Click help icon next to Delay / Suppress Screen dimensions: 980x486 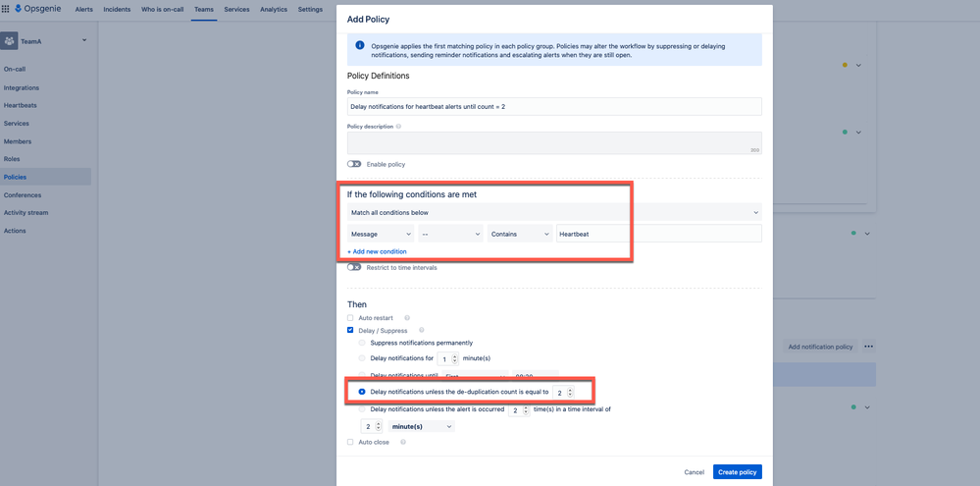[421, 330]
